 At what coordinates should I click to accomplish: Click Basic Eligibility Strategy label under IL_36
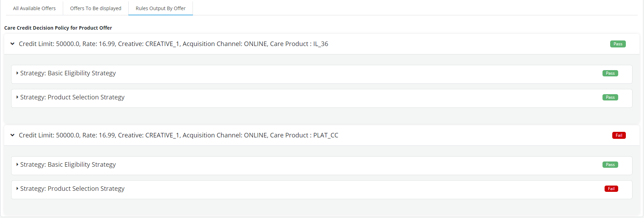click(x=68, y=73)
